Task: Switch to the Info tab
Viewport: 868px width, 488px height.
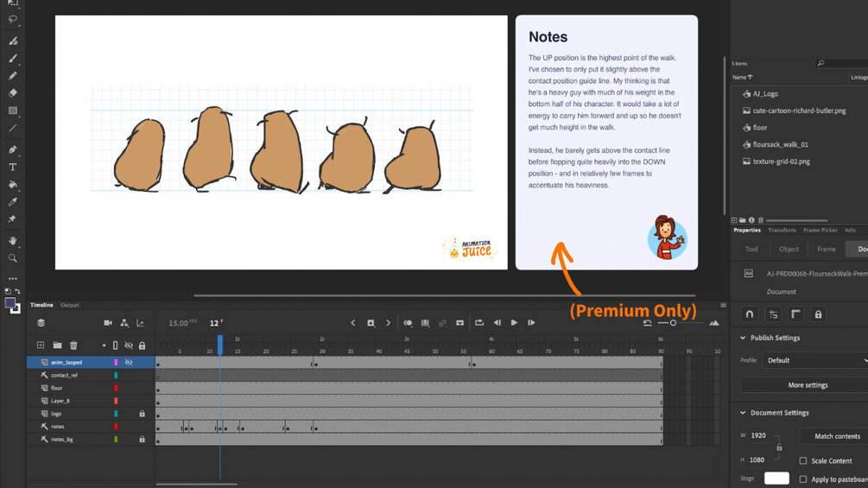Action: (x=850, y=230)
